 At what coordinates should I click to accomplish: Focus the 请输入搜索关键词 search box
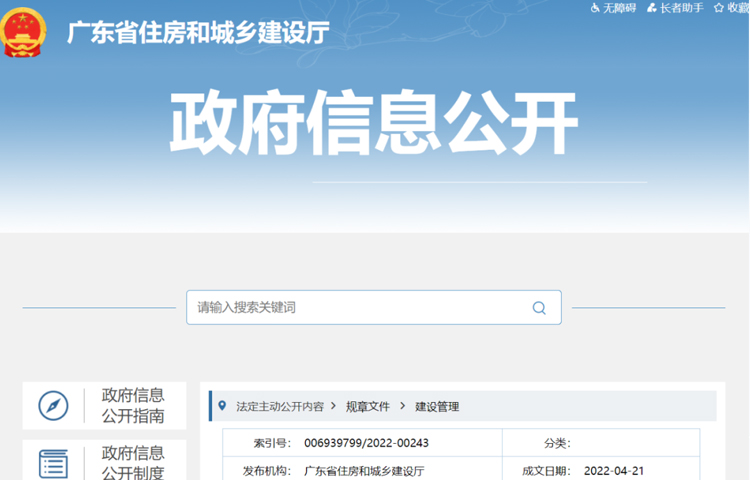(374, 307)
